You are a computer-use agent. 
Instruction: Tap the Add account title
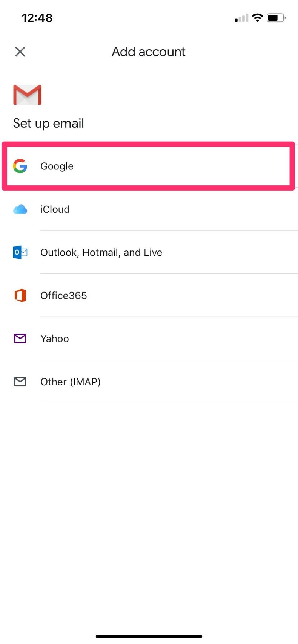pyautogui.click(x=149, y=52)
